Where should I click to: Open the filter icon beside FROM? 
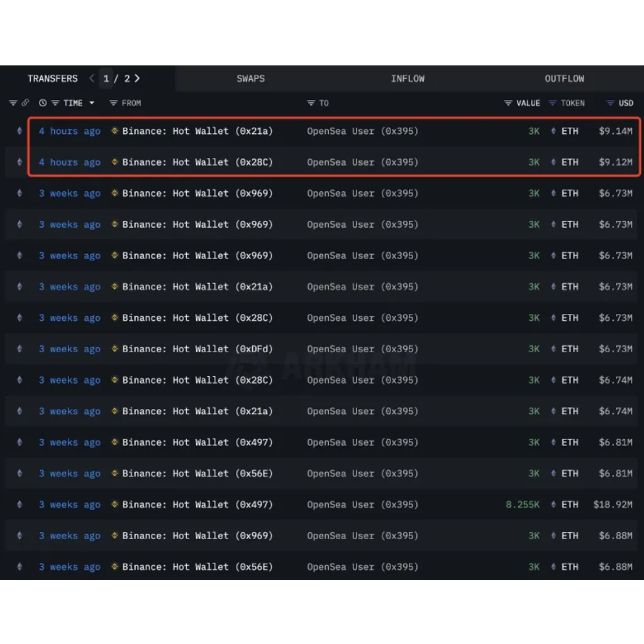click(x=113, y=103)
